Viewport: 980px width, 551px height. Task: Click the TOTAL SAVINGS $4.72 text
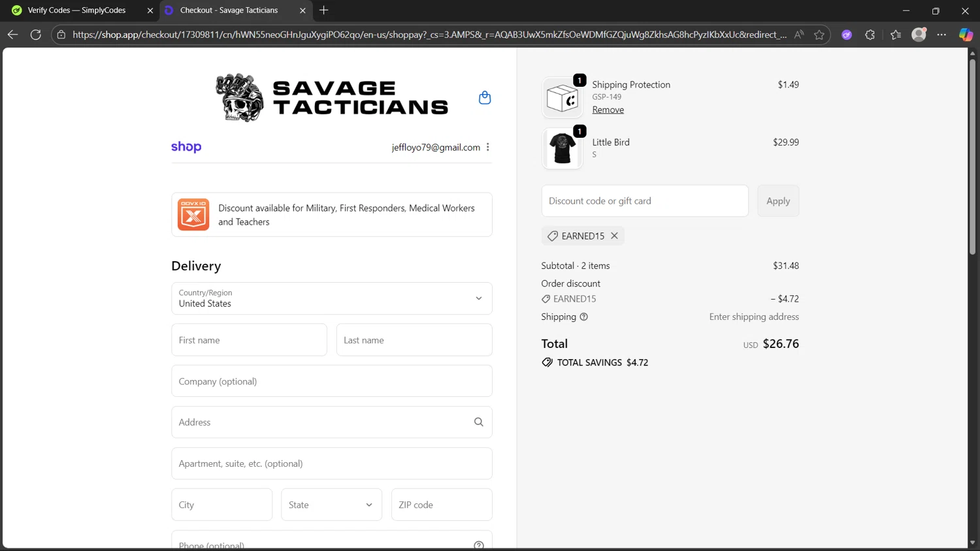[x=602, y=362]
